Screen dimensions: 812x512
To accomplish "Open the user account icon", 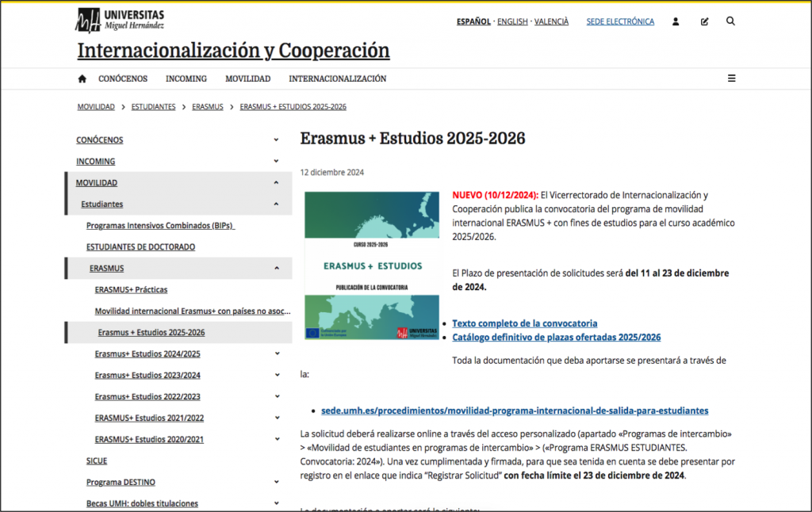I will point(676,21).
